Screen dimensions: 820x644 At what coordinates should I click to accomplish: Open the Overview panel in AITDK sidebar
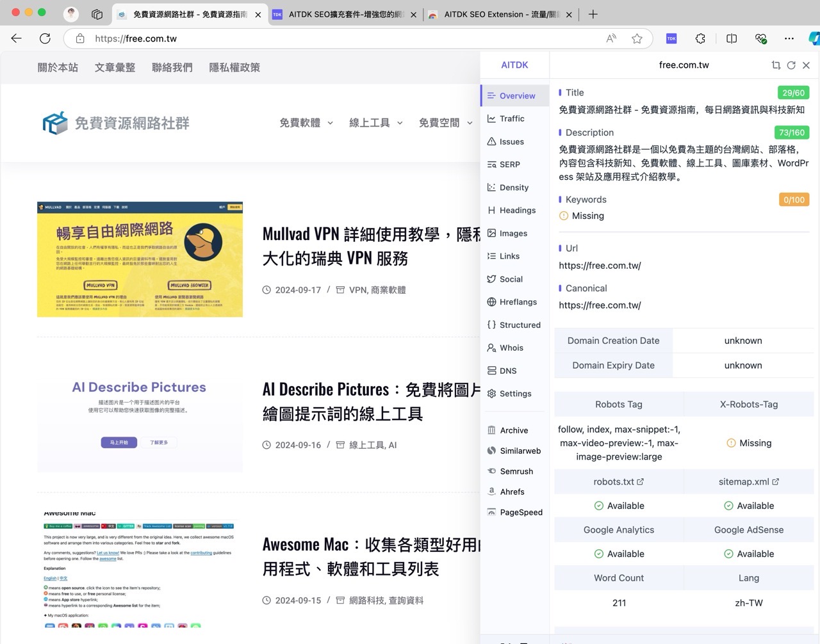515,95
